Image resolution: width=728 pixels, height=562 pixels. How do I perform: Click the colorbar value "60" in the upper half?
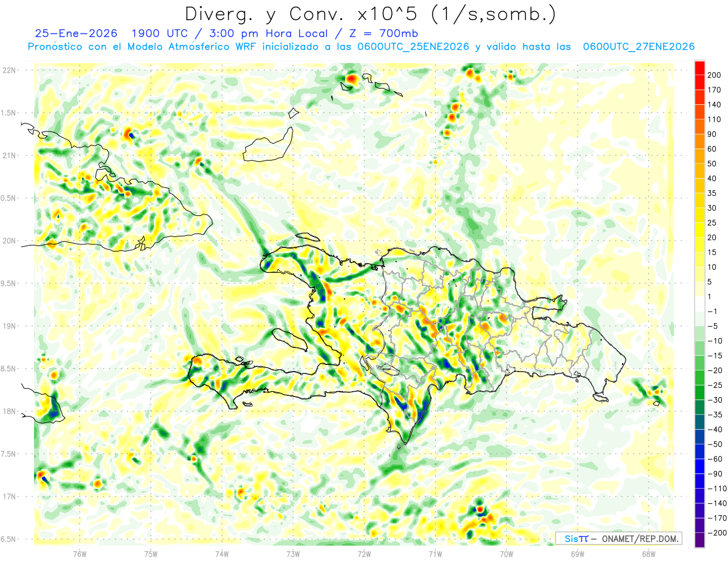pos(713,149)
